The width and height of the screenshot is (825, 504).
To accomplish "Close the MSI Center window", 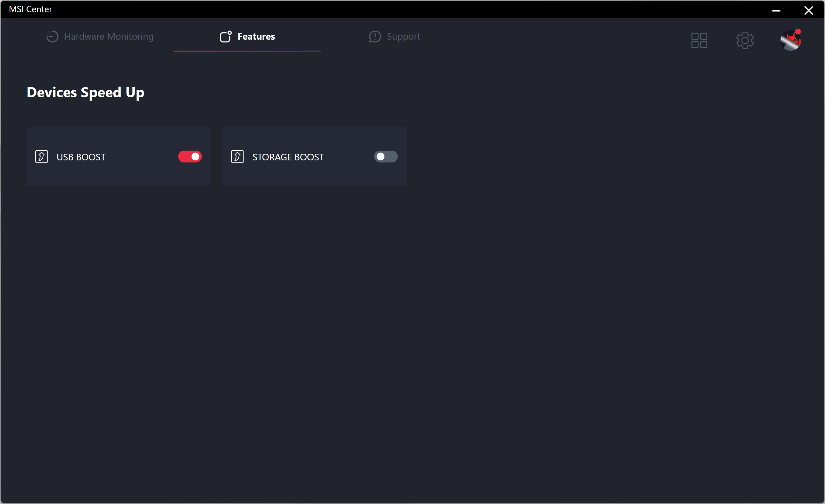I will click(x=808, y=11).
